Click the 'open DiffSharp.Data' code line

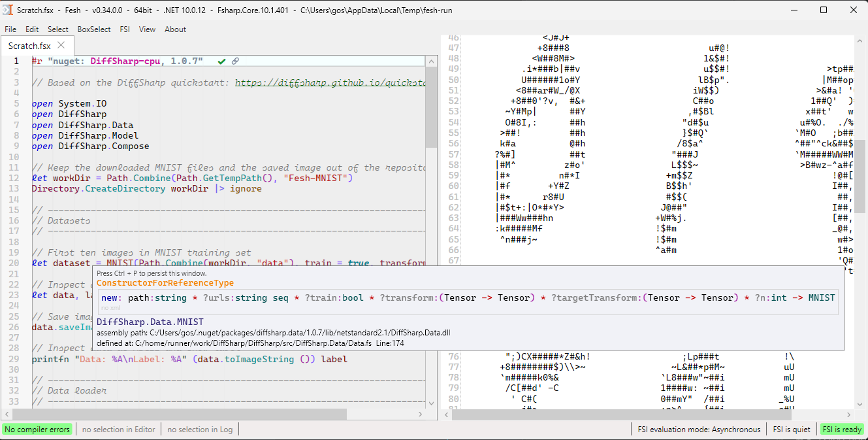click(x=82, y=125)
